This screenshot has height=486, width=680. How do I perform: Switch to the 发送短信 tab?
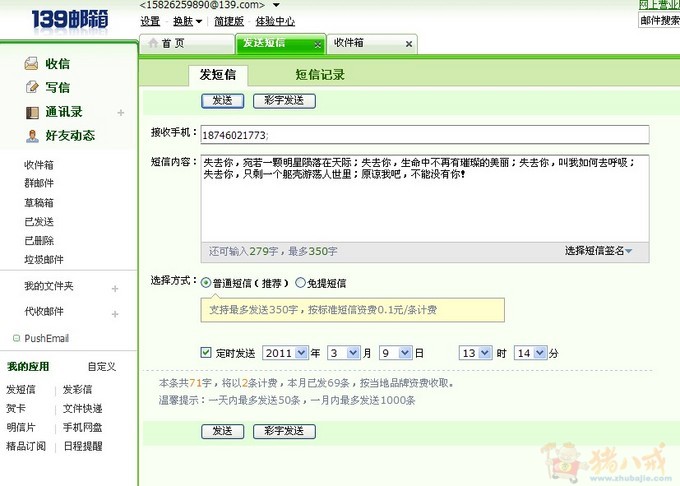(x=280, y=43)
